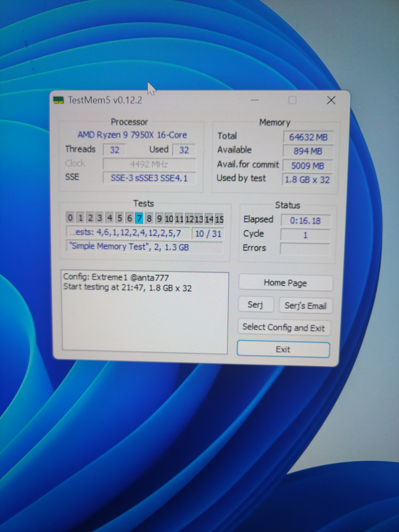Click the Exit button
The height and width of the screenshot is (532, 399).
tap(283, 349)
